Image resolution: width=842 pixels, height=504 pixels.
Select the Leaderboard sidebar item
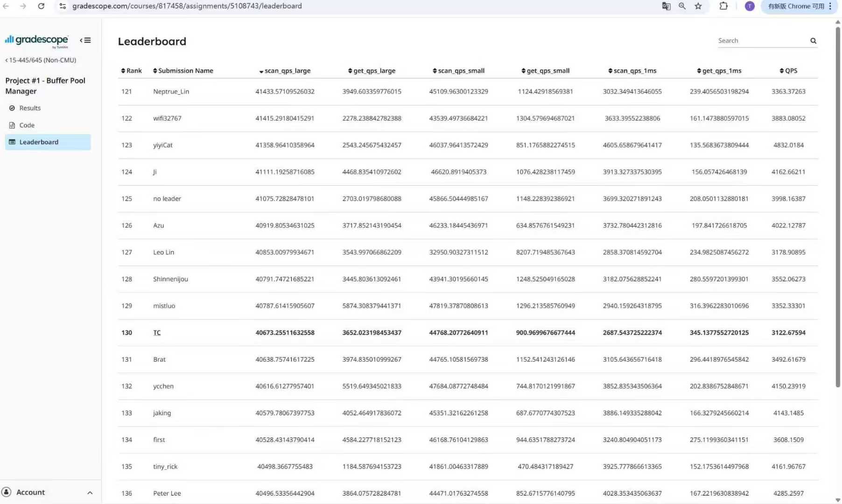[39, 142]
